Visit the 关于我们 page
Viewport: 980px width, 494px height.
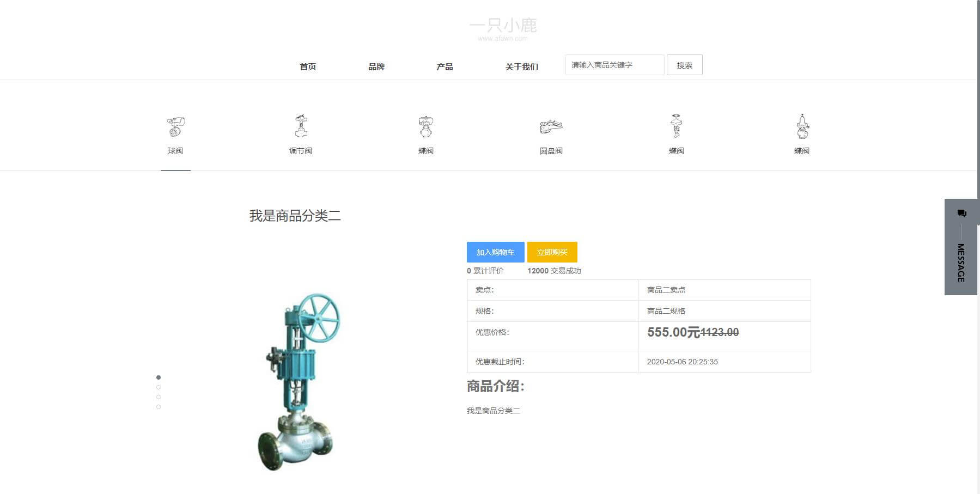coord(521,66)
